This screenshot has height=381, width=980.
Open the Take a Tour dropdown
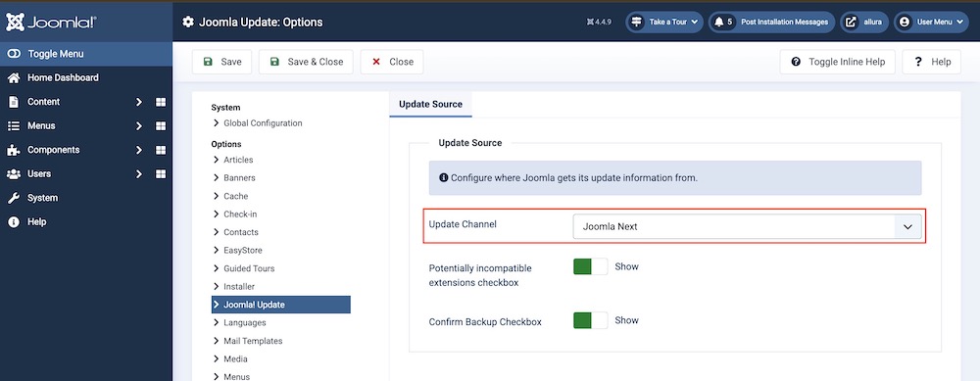tap(664, 22)
